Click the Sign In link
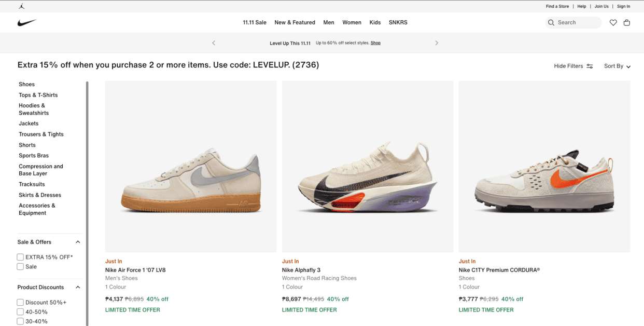The height and width of the screenshot is (326, 644). (623, 6)
